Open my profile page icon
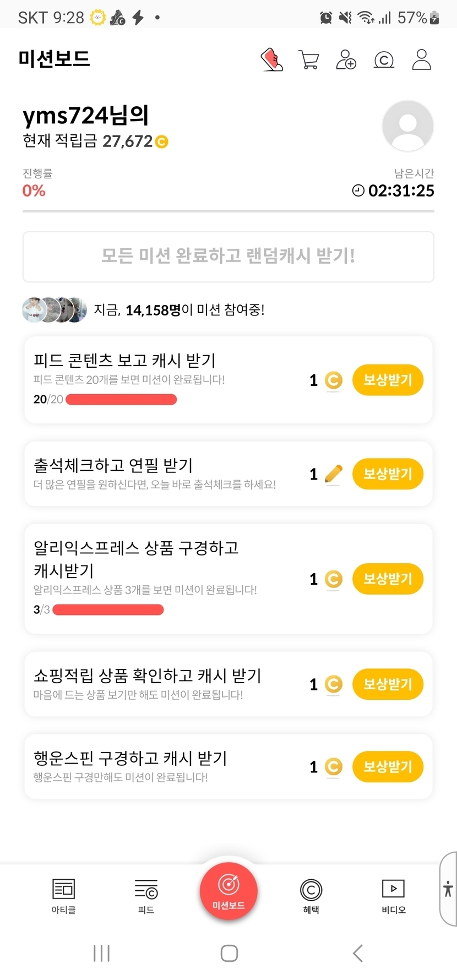The width and height of the screenshot is (457, 980). tap(421, 59)
